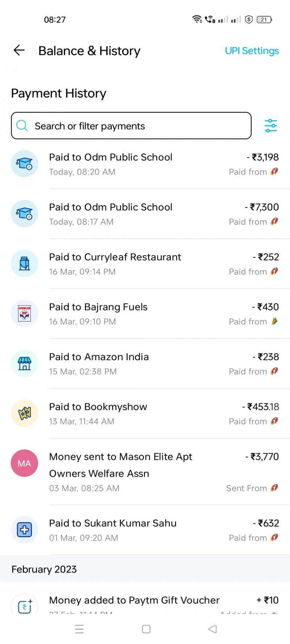290x644 pixels.
Task: Tap the magnifying glass search icon
Action: (x=22, y=126)
